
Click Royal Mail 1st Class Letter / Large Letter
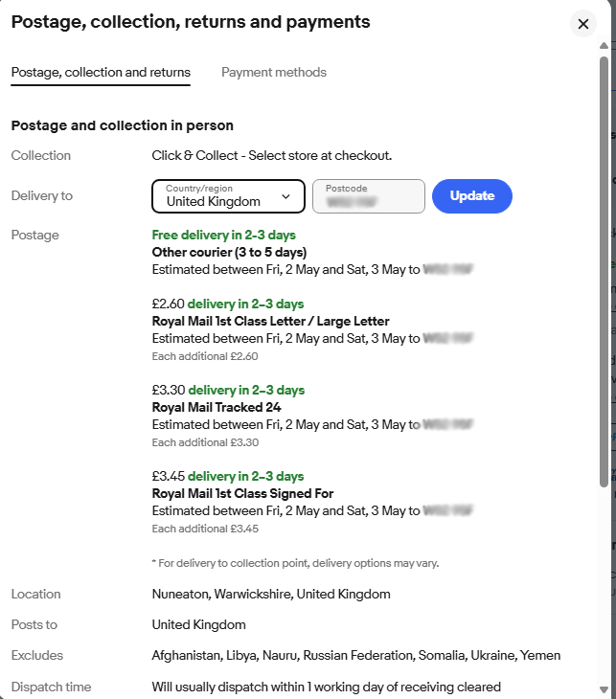click(271, 322)
